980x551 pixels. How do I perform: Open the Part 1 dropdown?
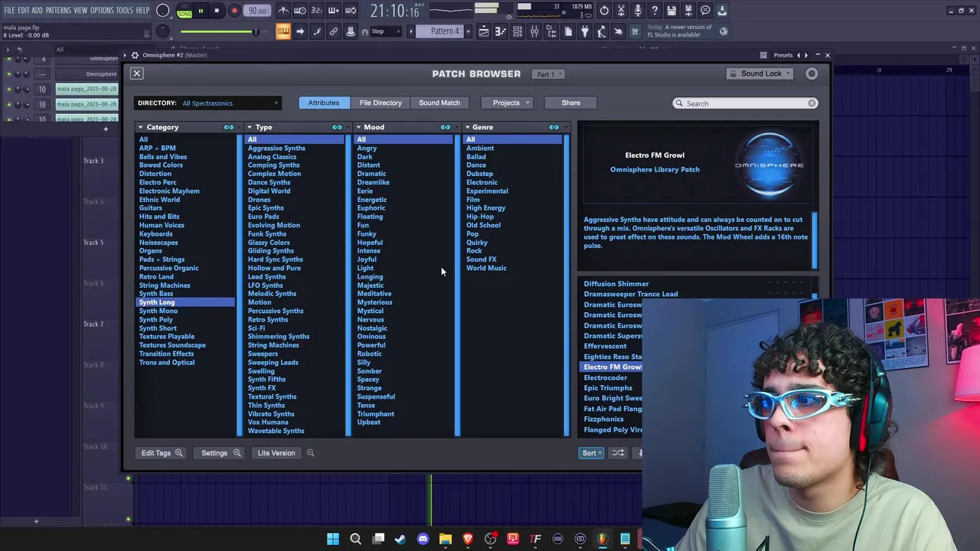550,74
